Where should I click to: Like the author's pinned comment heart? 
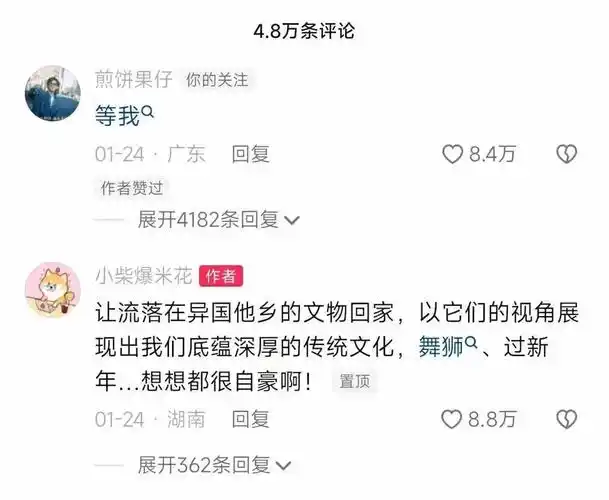(x=451, y=420)
